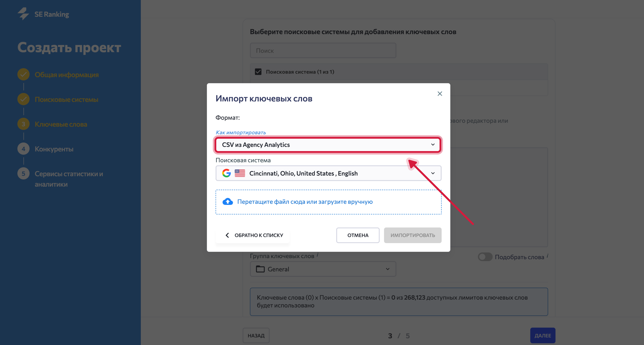644x345 pixels.
Task: Close the keyword import dialog
Action: tap(440, 94)
